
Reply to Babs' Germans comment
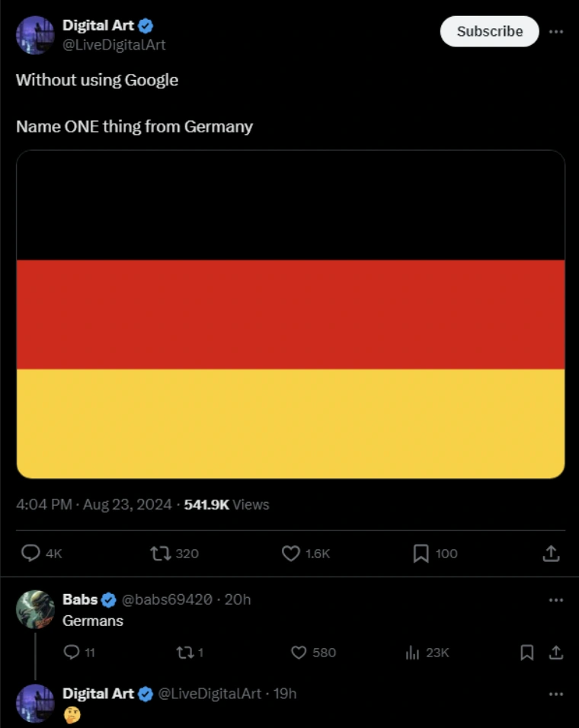[x=72, y=653]
